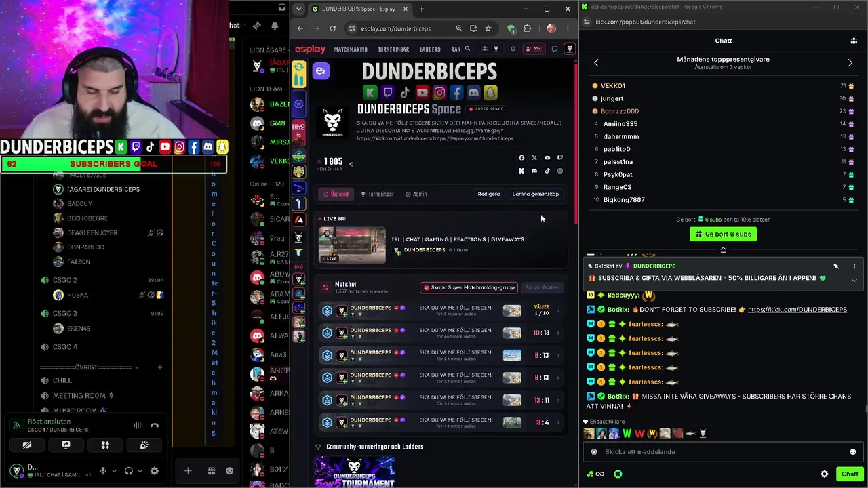Click the Redigera button
Image resolution: width=868 pixels, height=488 pixels.
coord(488,194)
